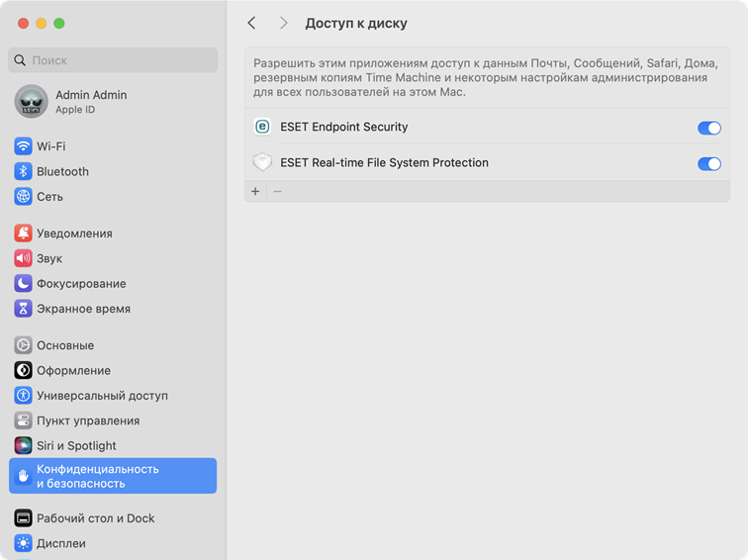Open Wi-Fi settings icon in sidebar
748x560 pixels.
coord(23,146)
